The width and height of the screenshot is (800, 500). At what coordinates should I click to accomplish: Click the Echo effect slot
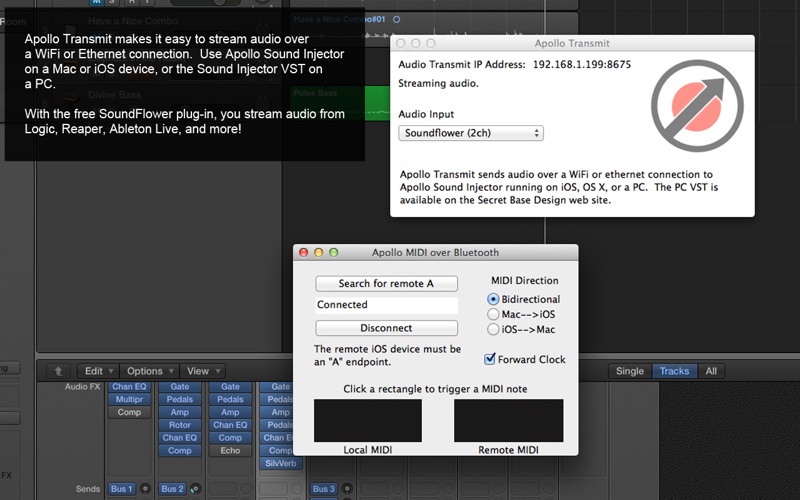(x=230, y=451)
